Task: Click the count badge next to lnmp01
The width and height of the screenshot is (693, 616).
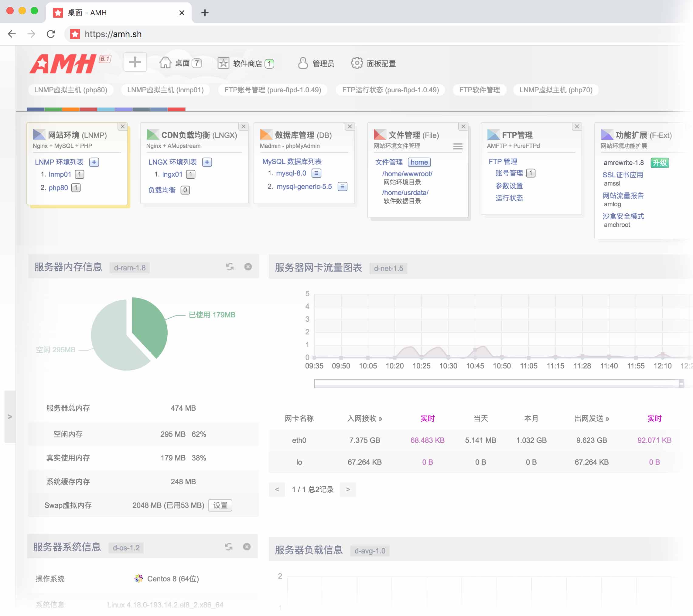Action: tap(79, 174)
